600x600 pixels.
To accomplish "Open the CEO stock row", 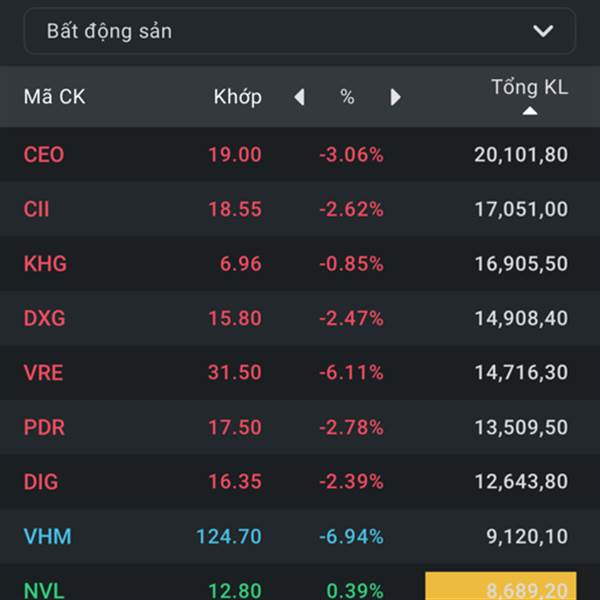I will click(x=43, y=155).
